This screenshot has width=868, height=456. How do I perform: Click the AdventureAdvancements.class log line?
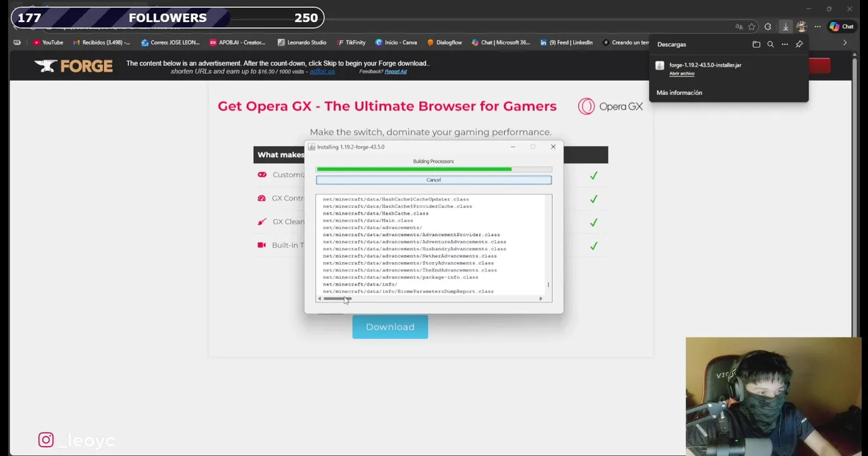pos(414,242)
